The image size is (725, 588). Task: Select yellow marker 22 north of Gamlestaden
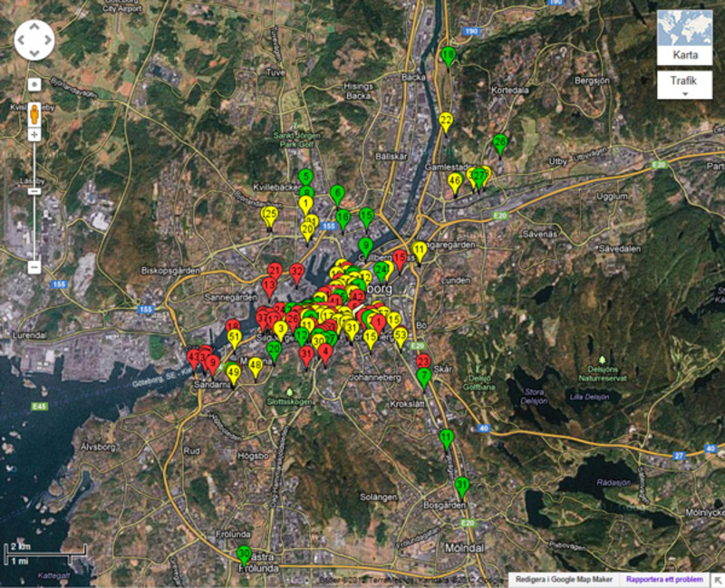pos(445,120)
